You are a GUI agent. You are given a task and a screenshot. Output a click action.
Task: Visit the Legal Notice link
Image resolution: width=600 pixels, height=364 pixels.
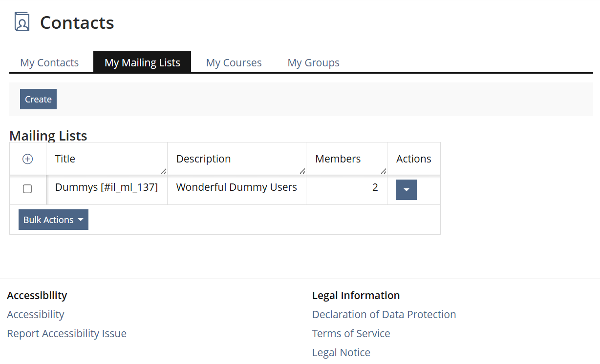(341, 352)
